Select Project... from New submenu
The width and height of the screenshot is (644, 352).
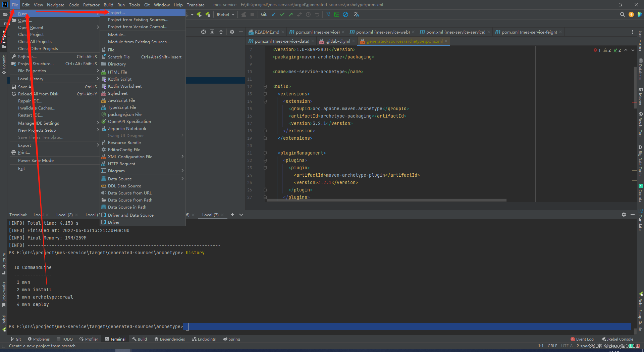(143, 12)
